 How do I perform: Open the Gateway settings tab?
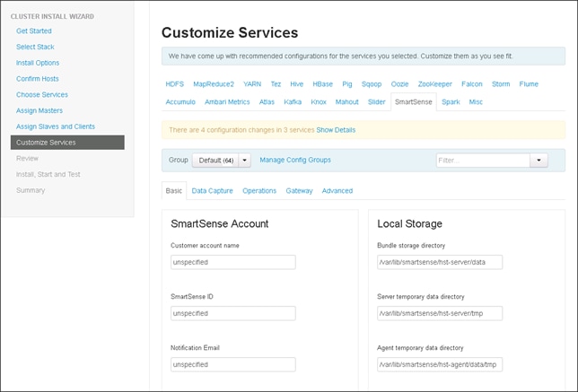[x=300, y=191]
